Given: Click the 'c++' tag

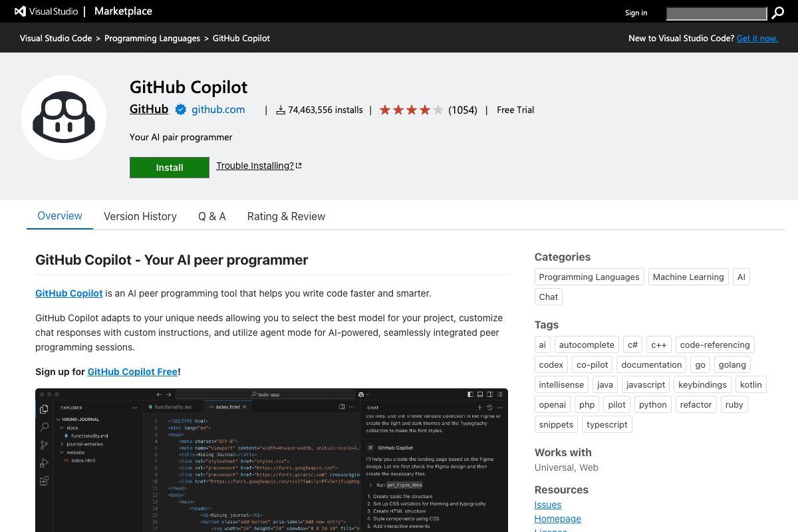Looking at the screenshot, I should click(x=659, y=344).
